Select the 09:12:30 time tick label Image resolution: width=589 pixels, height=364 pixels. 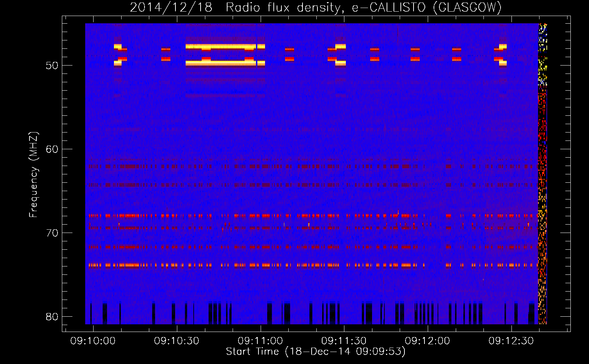(511, 341)
